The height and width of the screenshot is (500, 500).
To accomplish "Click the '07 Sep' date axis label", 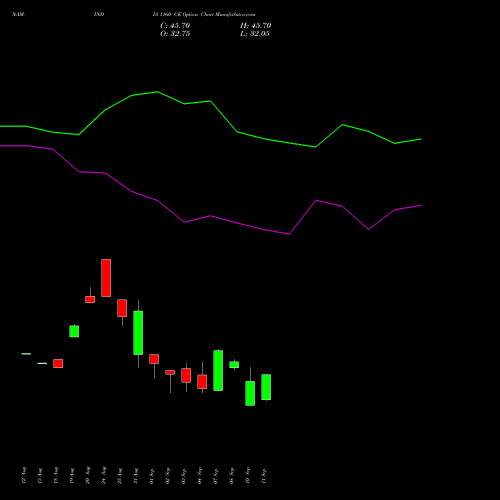I will [216, 476].
